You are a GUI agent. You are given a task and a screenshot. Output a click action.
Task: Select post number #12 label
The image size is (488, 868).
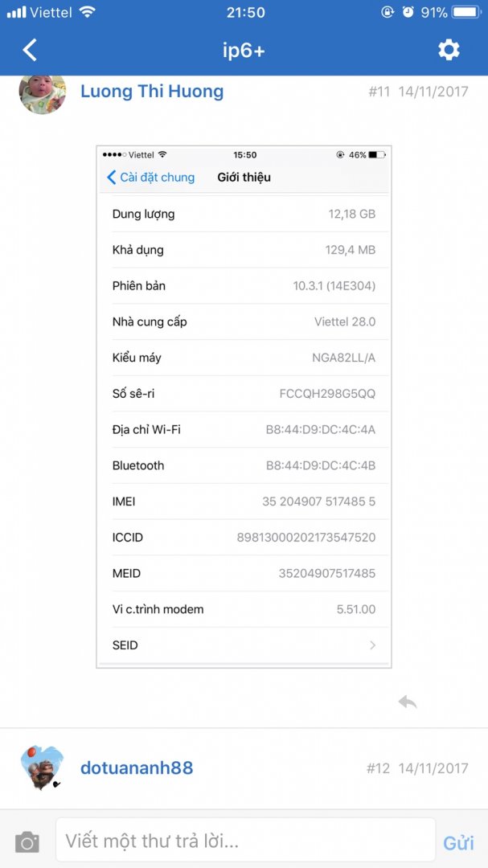coord(378,768)
